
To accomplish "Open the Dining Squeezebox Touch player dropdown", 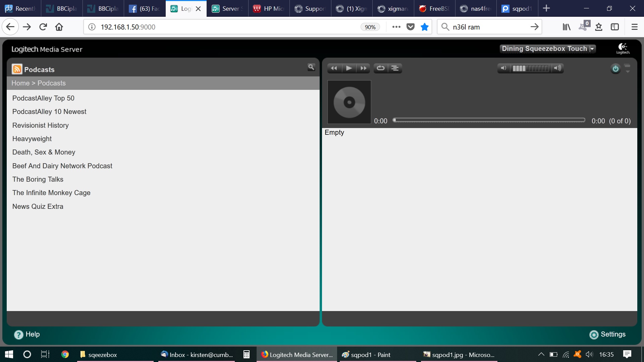I will click(x=547, y=49).
